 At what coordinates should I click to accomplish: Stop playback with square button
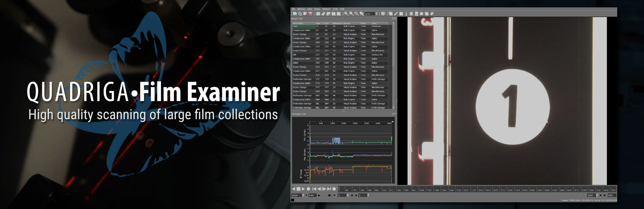(299, 189)
